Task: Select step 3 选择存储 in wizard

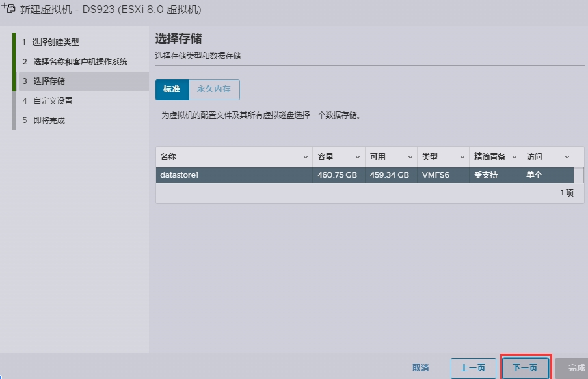Action: point(49,81)
